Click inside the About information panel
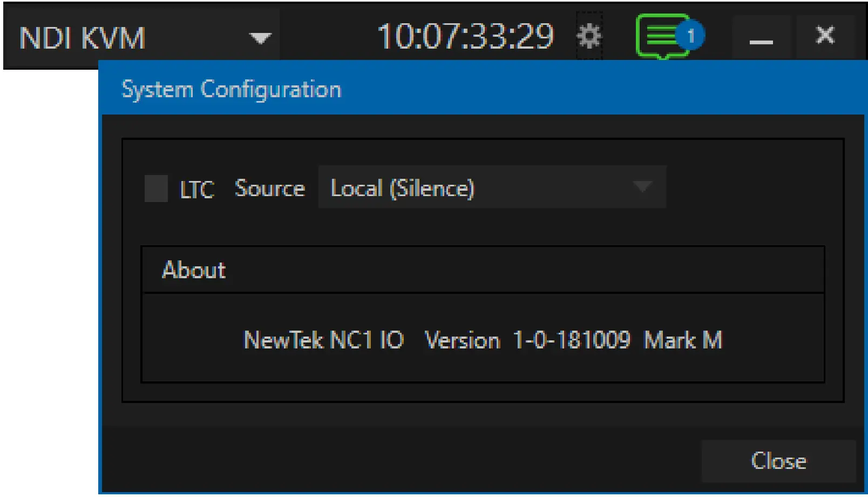868x497 pixels. [484, 340]
